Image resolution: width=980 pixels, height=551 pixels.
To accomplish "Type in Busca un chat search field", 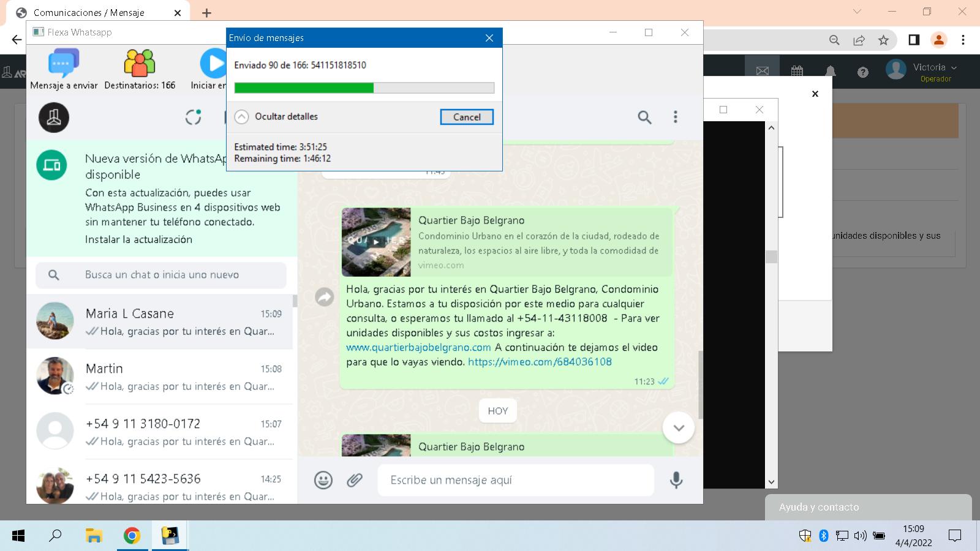I will [161, 275].
